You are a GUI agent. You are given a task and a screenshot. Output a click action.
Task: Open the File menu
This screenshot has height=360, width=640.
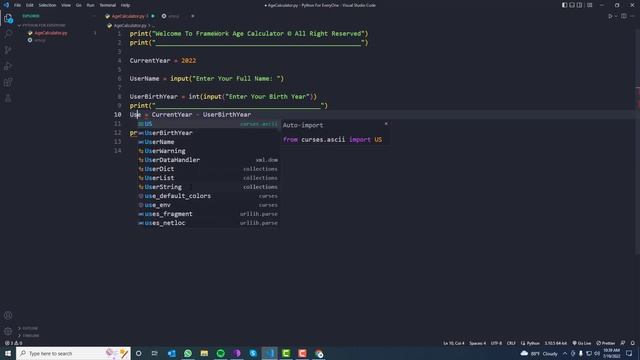point(17,5)
